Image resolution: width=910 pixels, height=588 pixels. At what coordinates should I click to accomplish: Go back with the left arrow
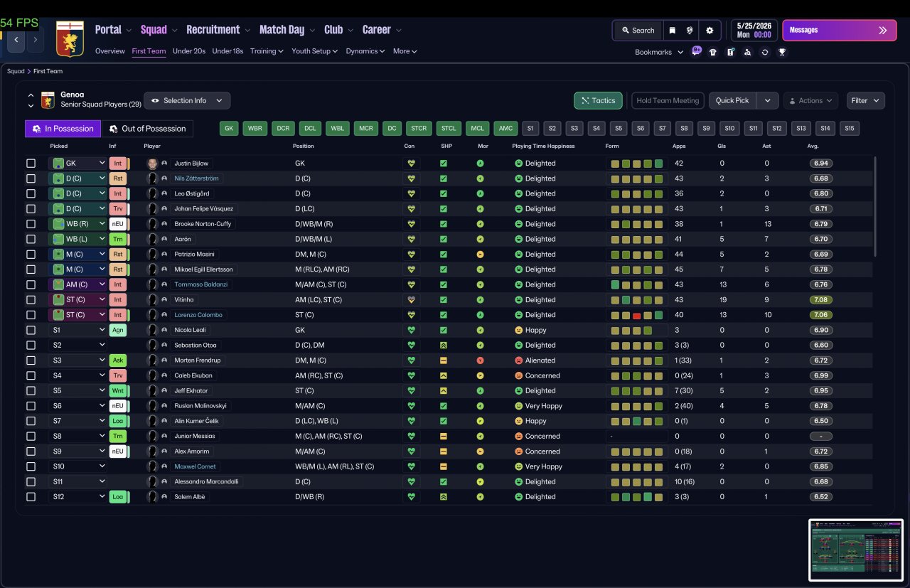click(x=16, y=40)
